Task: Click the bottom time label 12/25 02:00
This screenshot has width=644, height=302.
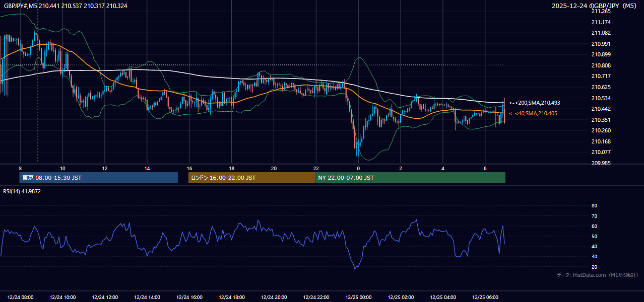Action: click(x=401, y=297)
